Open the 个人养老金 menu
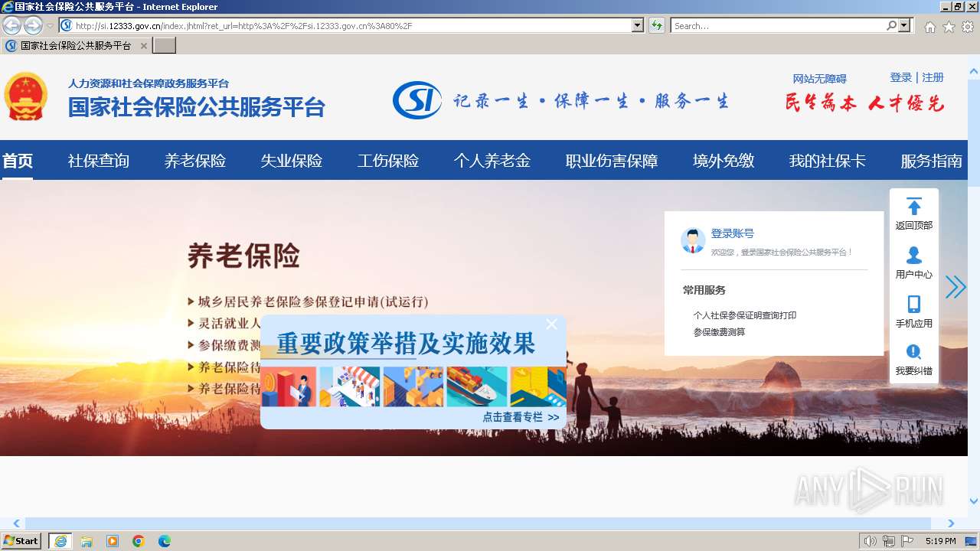Screen dimensions: 980x551 coord(492,161)
